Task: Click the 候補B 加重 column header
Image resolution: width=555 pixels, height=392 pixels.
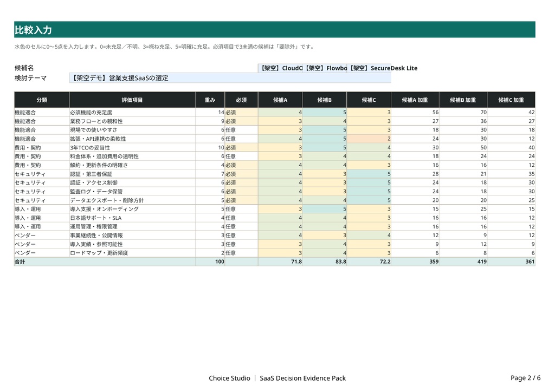Action: pos(463,100)
